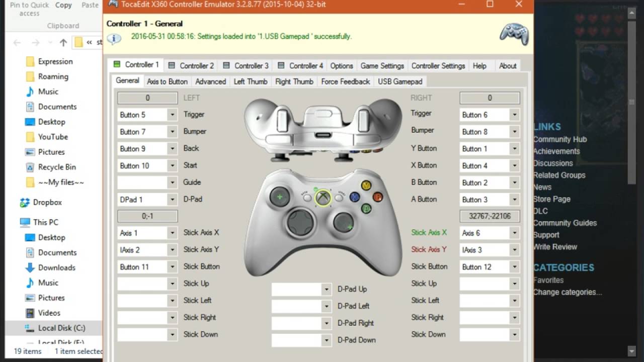
Task: Select the Left Thumb sub-tab
Action: tap(251, 81)
